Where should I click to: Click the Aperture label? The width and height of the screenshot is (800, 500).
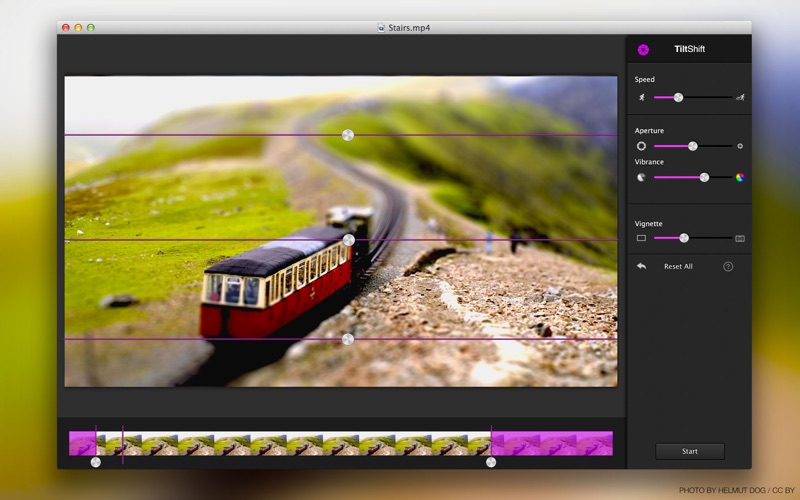click(649, 131)
